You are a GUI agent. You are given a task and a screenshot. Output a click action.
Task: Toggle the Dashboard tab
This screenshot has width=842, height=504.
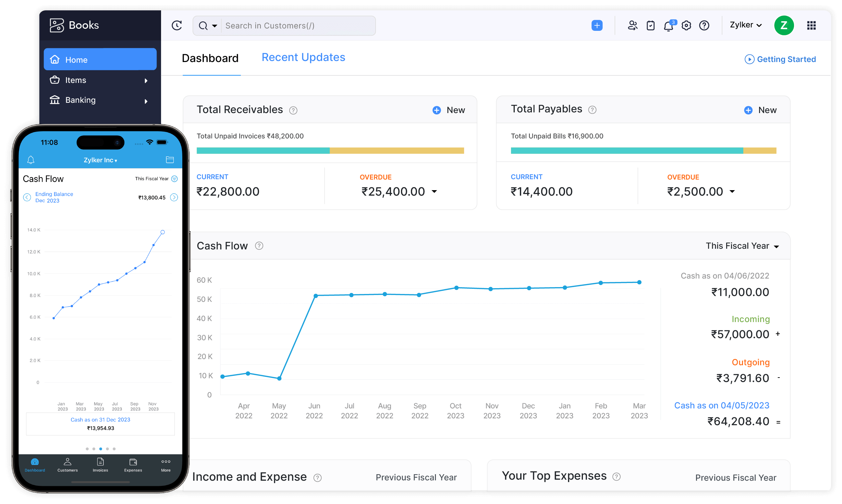(210, 58)
